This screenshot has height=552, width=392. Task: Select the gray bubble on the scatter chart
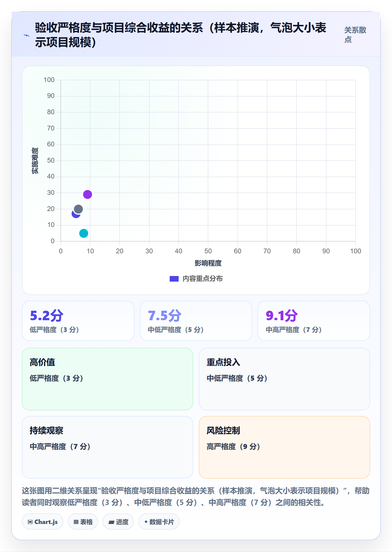click(78, 209)
